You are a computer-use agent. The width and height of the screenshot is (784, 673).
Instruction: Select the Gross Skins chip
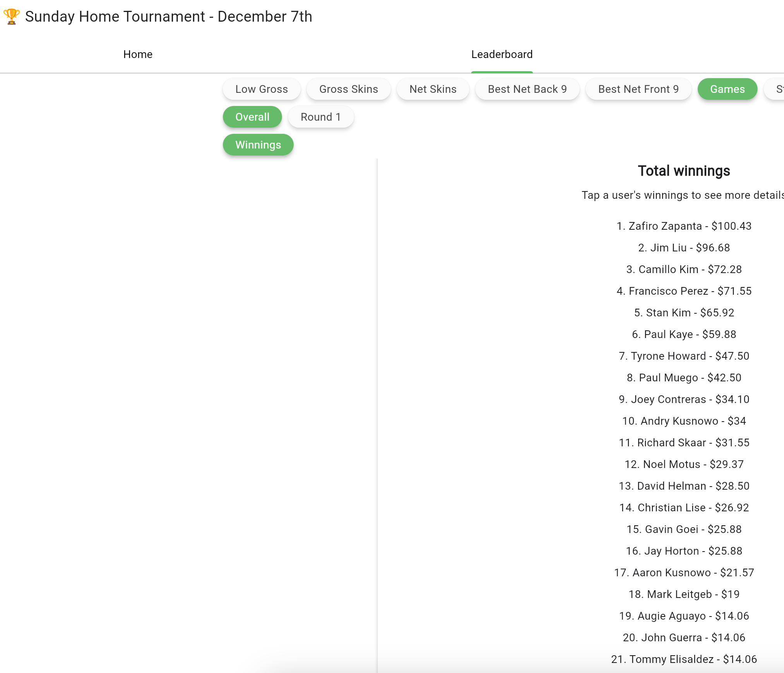pos(348,89)
